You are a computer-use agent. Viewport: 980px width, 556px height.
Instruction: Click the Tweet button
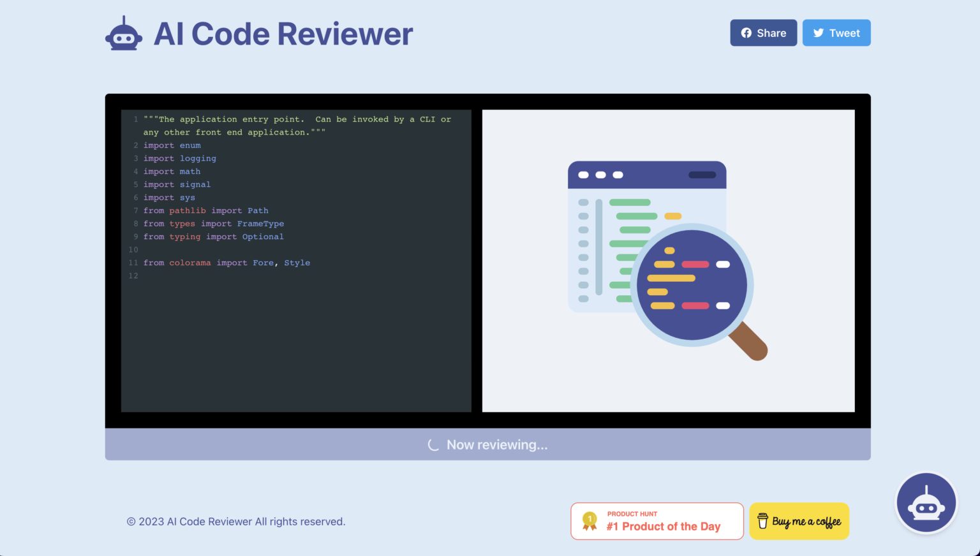(836, 33)
